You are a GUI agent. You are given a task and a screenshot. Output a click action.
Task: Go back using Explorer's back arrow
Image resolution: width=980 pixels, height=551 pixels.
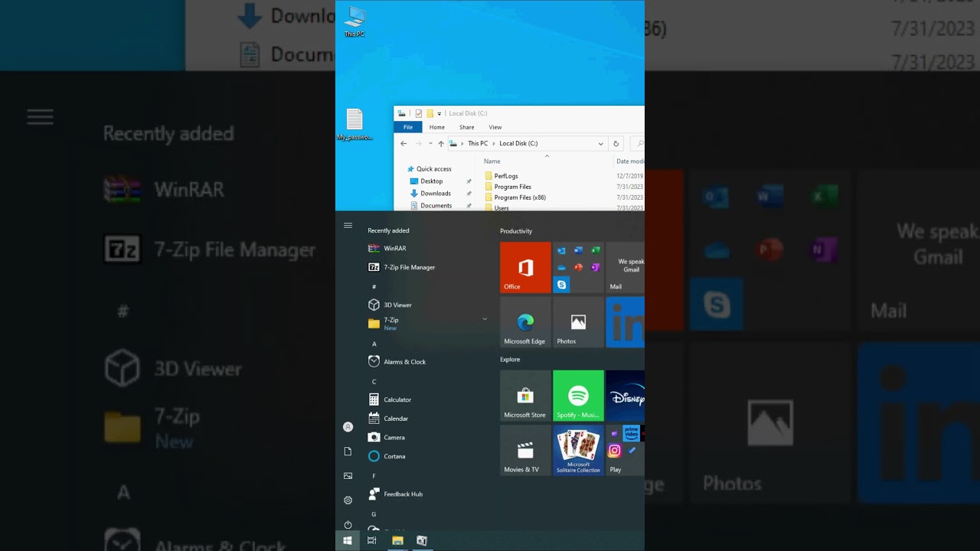point(403,143)
